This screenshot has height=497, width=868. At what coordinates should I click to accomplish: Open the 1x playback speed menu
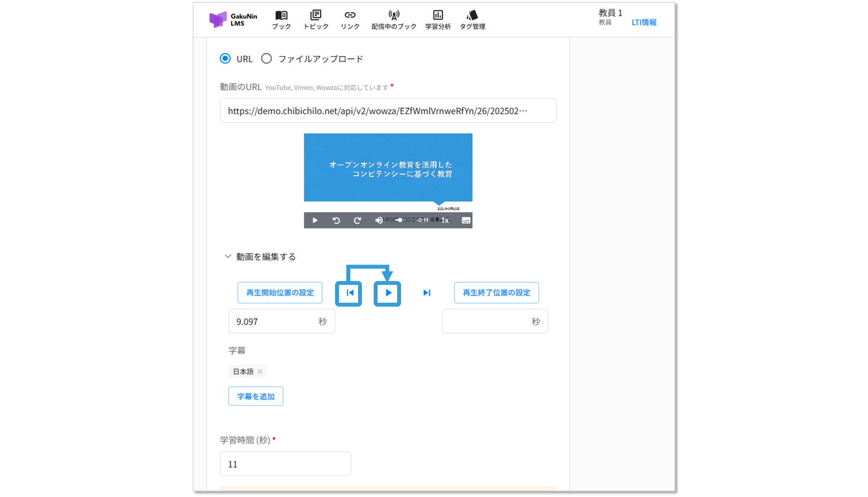pos(445,220)
